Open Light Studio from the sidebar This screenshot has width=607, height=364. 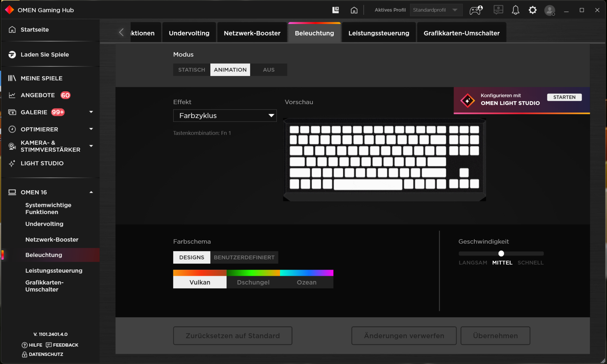pos(42,163)
